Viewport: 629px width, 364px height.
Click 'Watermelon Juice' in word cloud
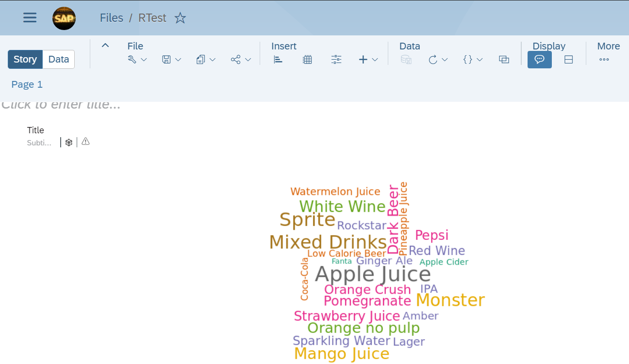[335, 191]
